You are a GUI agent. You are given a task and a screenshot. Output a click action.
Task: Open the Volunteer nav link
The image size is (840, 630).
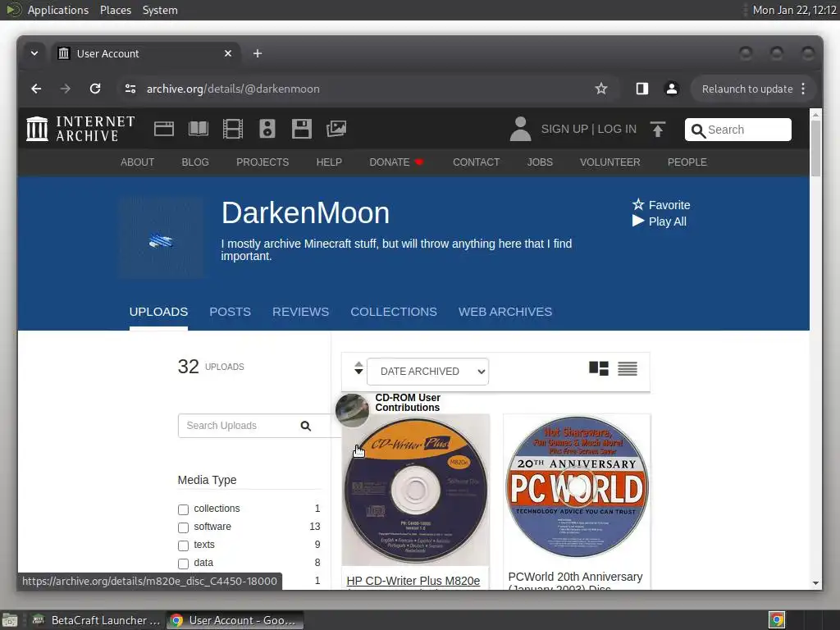pyautogui.click(x=609, y=162)
